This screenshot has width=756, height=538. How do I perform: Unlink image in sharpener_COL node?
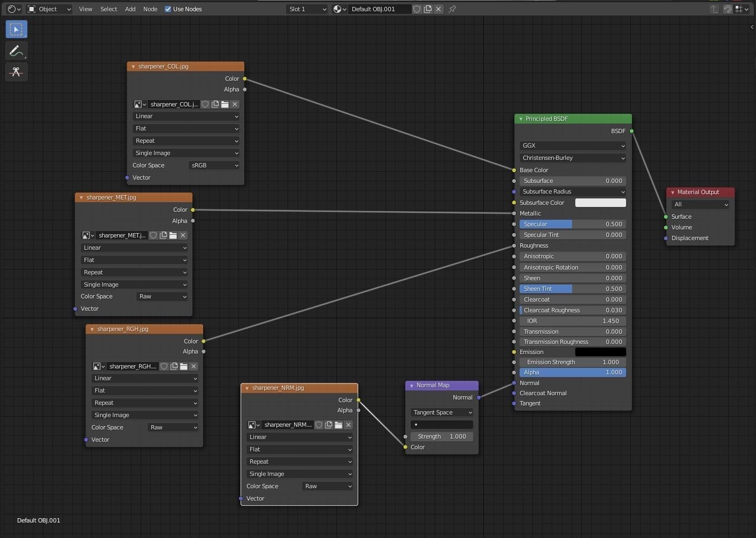pos(235,104)
